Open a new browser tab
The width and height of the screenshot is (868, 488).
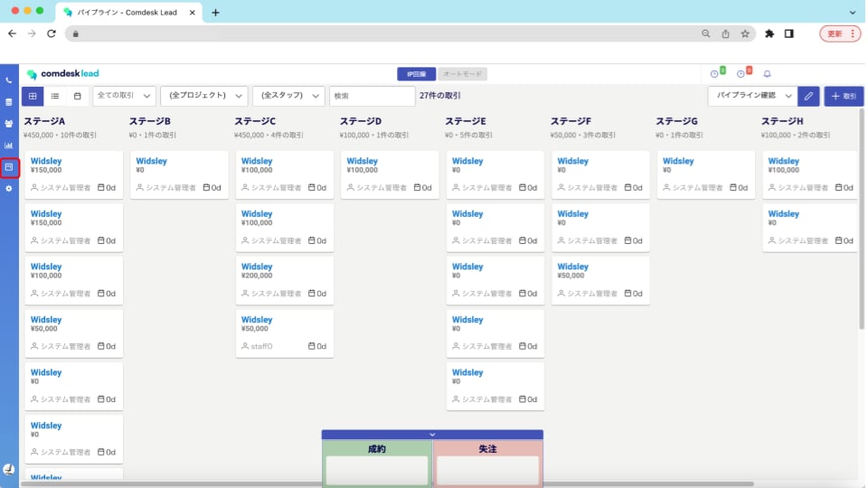(x=215, y=12)
